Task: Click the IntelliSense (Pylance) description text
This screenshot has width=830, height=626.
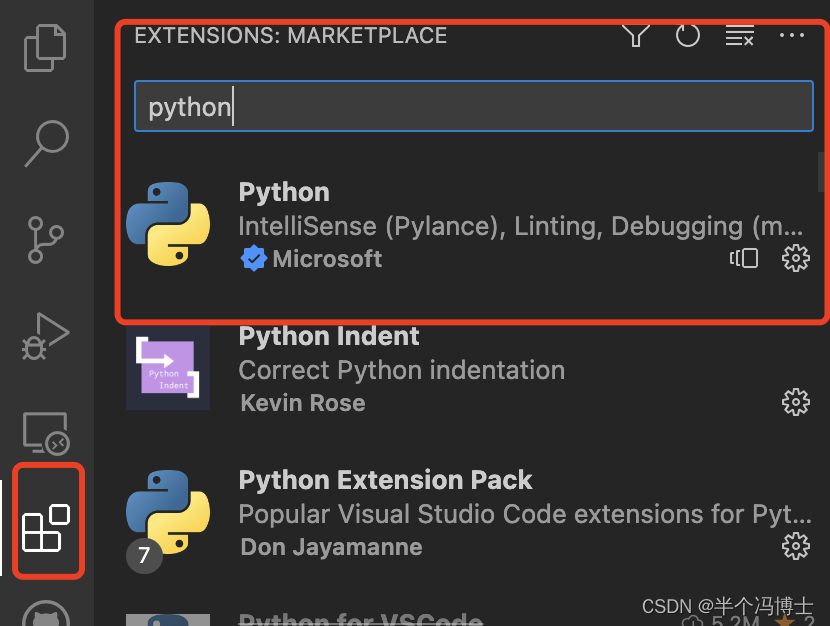Action: click(521, 226)
